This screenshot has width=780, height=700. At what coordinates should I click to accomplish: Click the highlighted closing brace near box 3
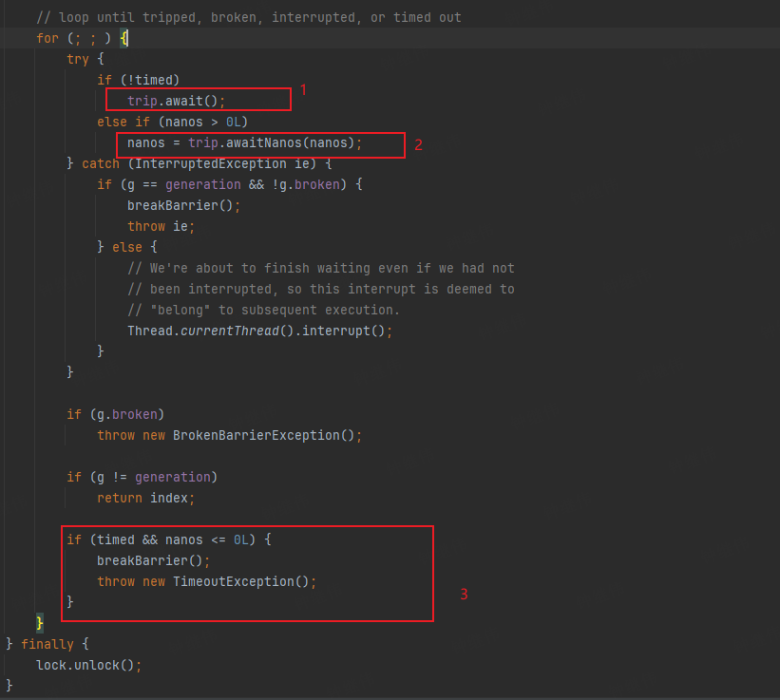[x=38, y=623]
